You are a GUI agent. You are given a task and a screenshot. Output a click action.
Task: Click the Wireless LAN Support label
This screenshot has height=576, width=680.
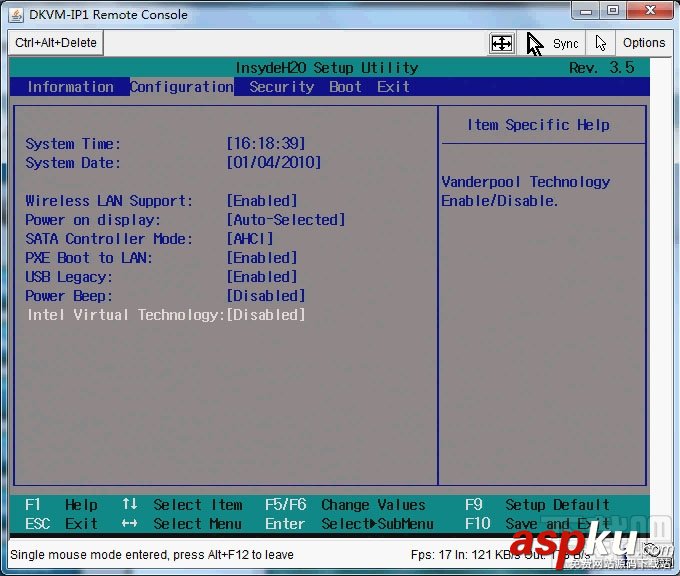(108, 201)
